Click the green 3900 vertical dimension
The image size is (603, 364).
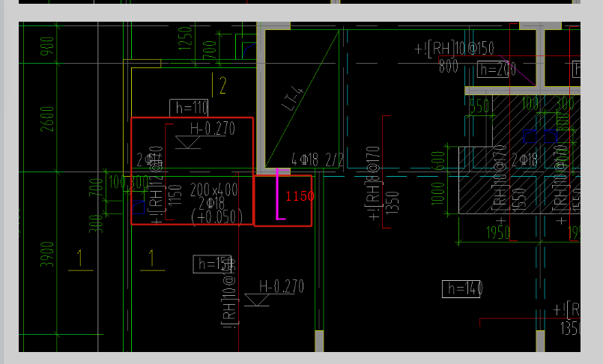point(48,257)
